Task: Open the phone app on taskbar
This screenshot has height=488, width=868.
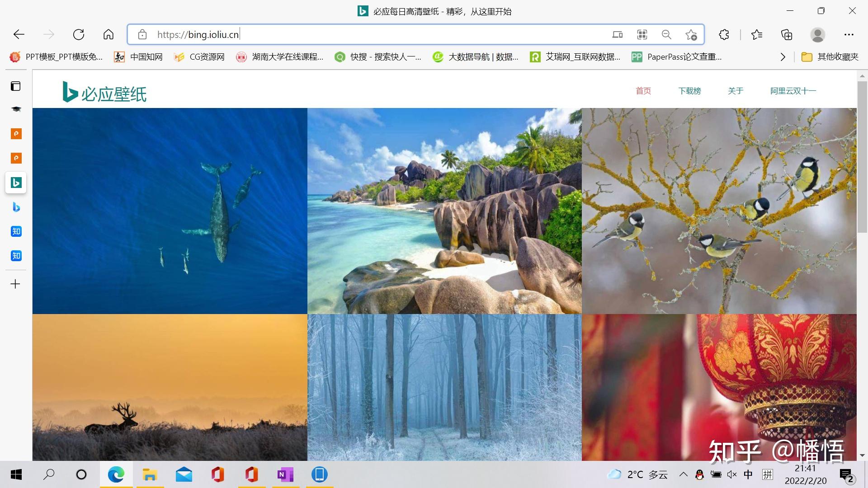Action: pyautogui.click(x=319, y=474)
